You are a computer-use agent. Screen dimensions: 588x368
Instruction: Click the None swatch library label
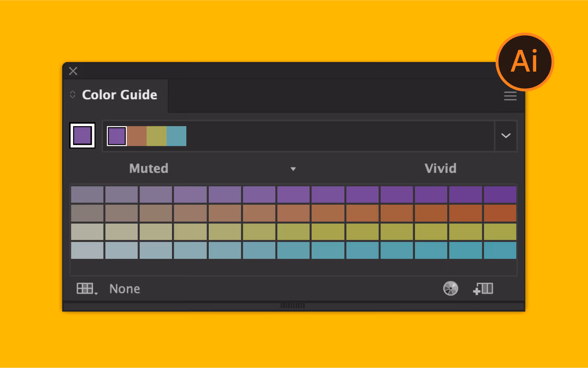(x=124, y=289)
